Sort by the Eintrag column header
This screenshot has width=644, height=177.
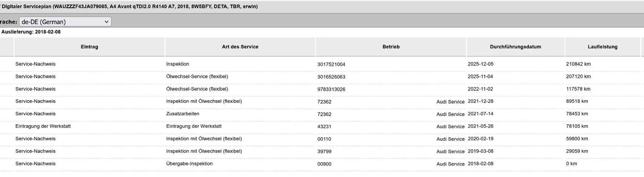[89, 47]
